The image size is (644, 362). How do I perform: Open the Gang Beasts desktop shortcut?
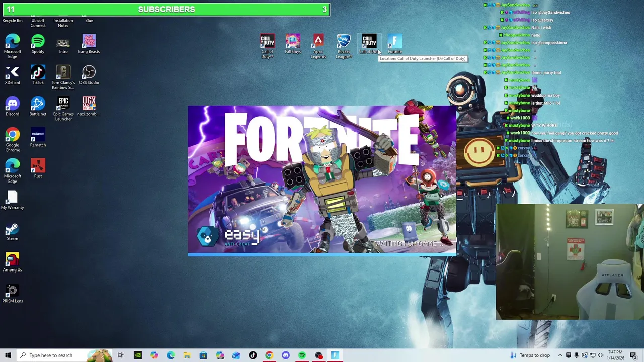[89, 44]
